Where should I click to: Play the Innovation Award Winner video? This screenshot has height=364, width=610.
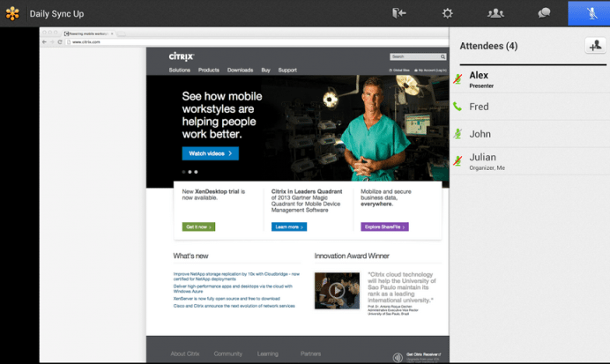(x=337, y=291)
